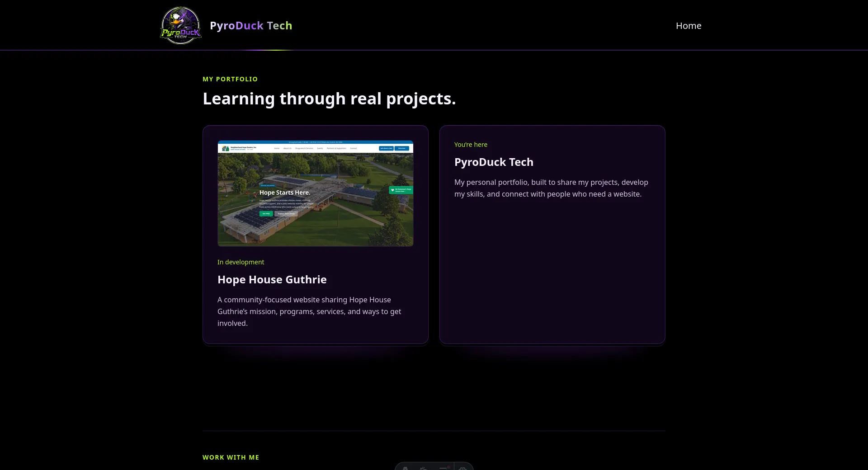Click the 'Learning through real projects.' heading

pos(329,99)
